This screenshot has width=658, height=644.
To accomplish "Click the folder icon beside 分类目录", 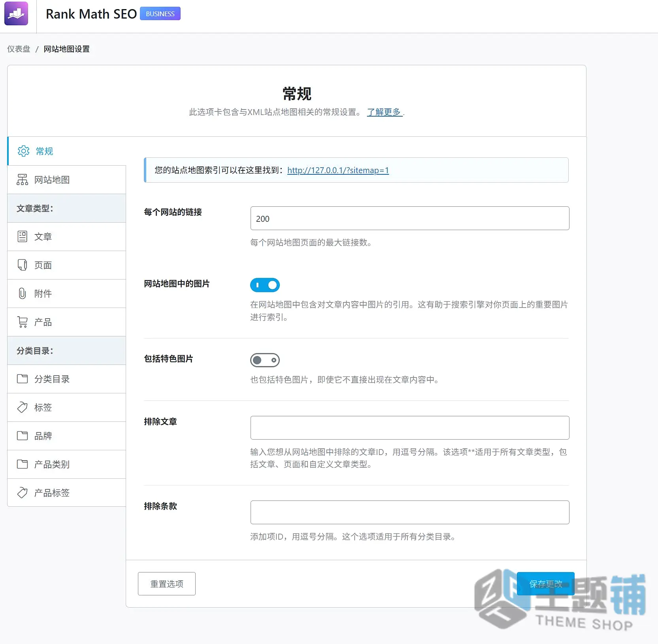I will pyautogui.click(x=23, y=379).
